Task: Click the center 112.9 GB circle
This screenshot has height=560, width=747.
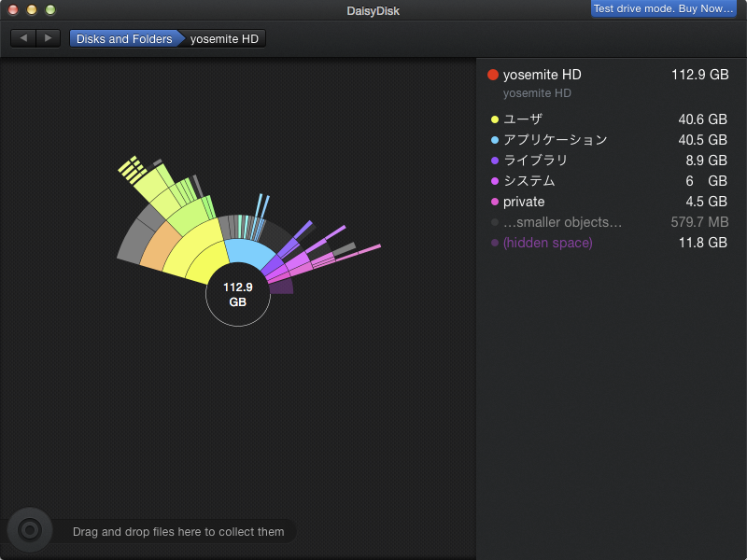Action: point(238,294)
